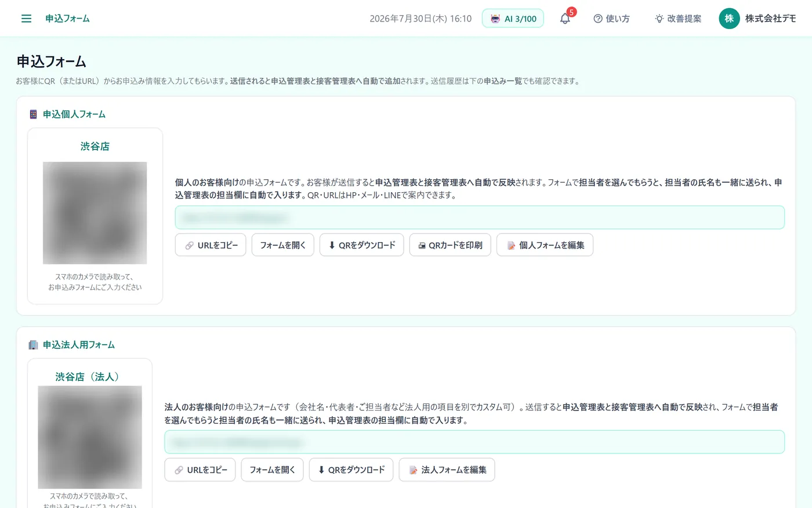Click the 渋谷店（法人） card title
The height and width of the screenshot is (508, 812).
[90, 377]
